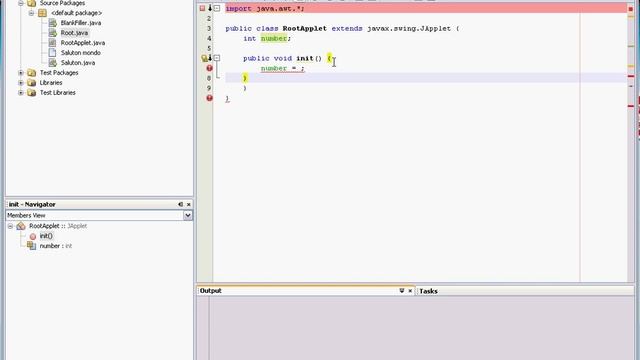This screenshot has height=360, width=640.
Task: Close the Navigator panel
Action: pyautogui.click(x=189, y=204)
